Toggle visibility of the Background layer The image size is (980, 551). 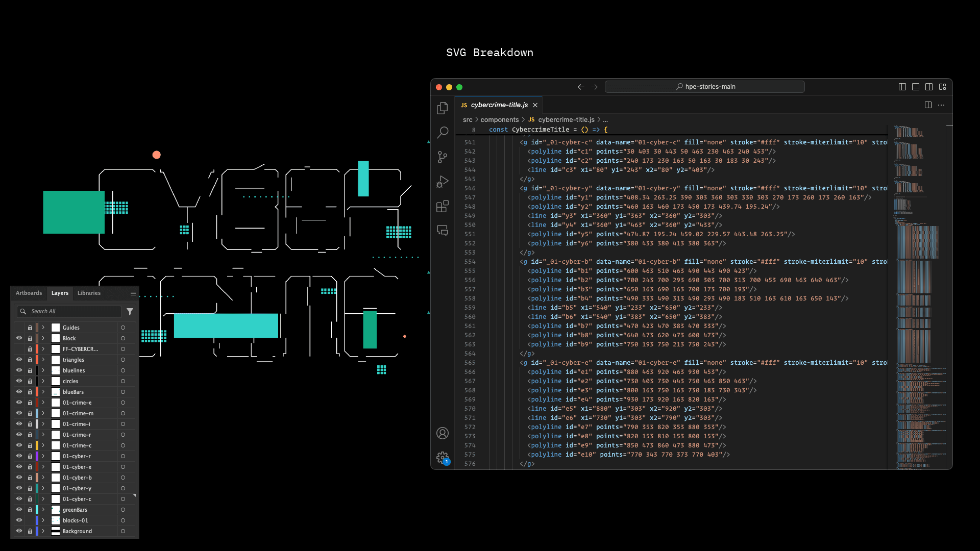[19, 531]
